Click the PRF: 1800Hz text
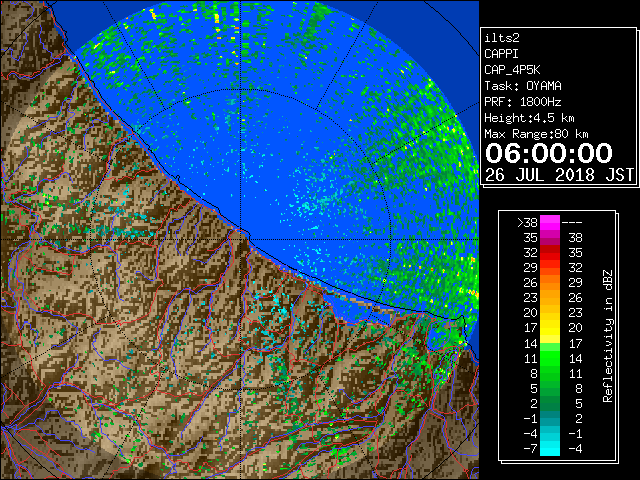This screenshot has width=640, height=480. pos(523,102)
